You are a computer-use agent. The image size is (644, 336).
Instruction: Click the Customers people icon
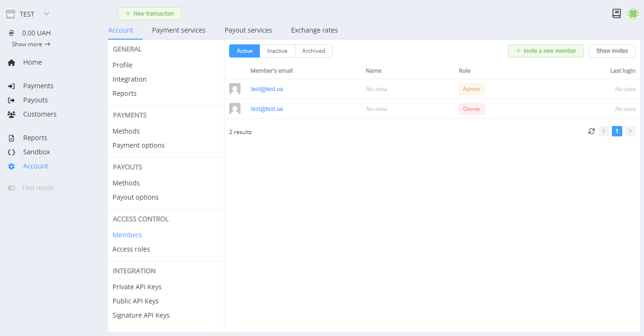tap(11, 115)
